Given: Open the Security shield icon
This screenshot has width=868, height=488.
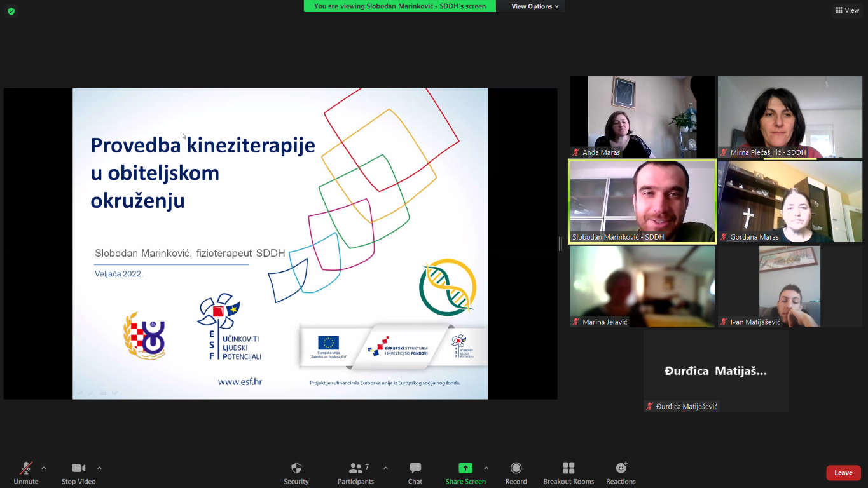Looking at the screenshot, I should tap(296, 472).
